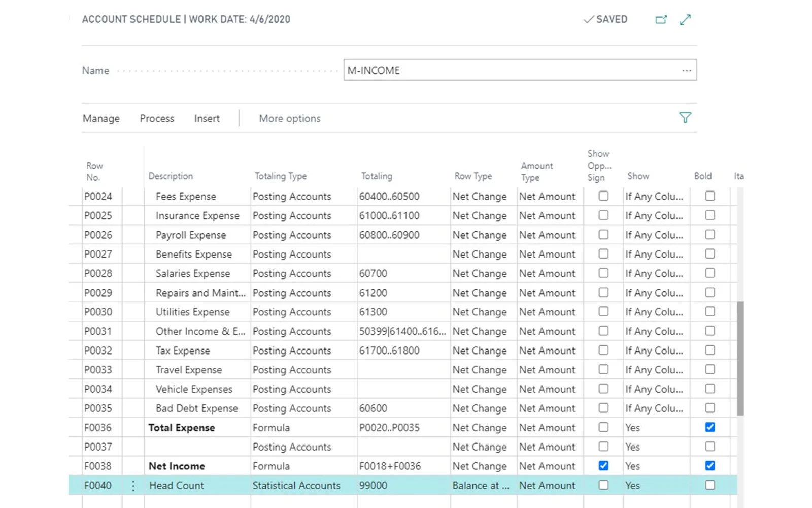Select Totaling cell 60400..60500
812x508 pixels.
[403, 196]
